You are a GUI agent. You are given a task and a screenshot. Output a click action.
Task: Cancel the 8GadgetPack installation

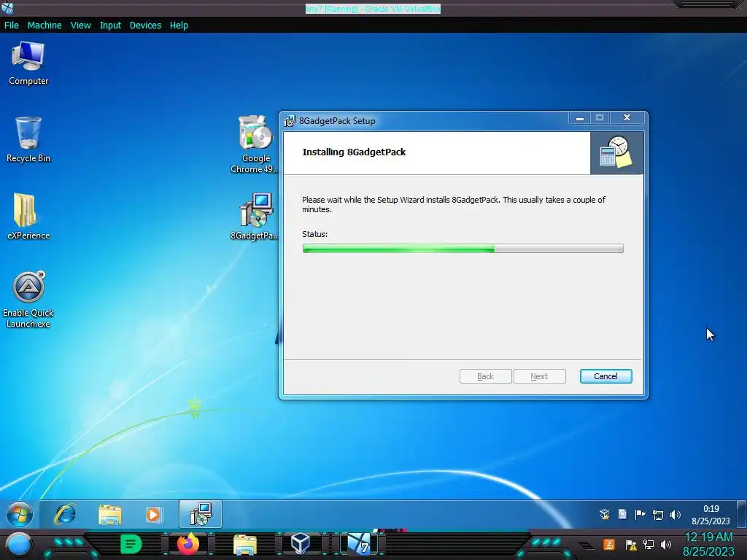(605, 376)
